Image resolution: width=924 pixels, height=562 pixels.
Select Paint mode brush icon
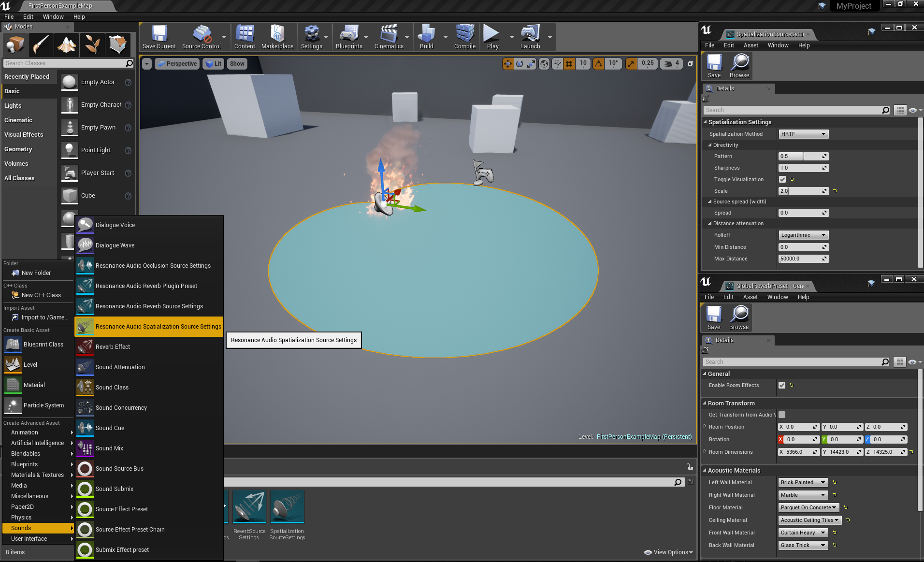click(41, 44)
